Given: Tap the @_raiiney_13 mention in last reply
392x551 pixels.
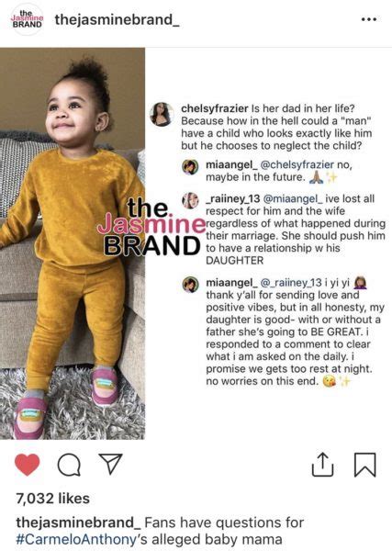Looking at the screenshot, I should click(291, 283).
